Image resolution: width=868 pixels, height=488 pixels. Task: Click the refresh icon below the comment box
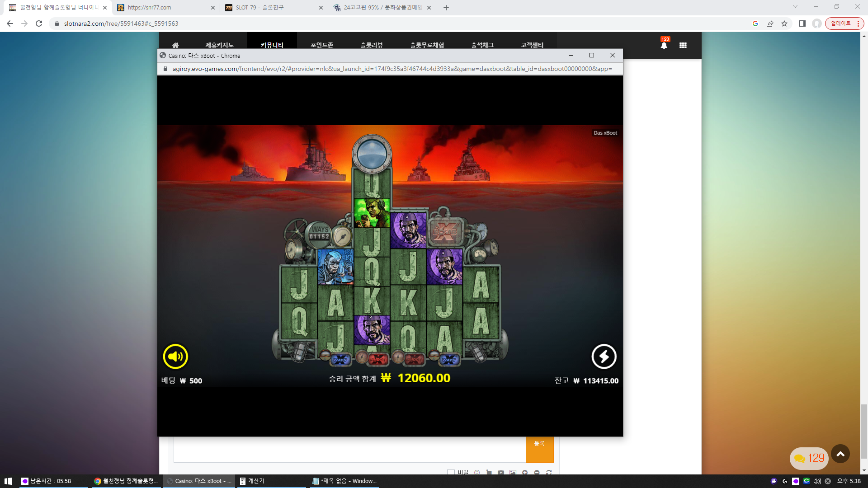[x=549, y=472]
